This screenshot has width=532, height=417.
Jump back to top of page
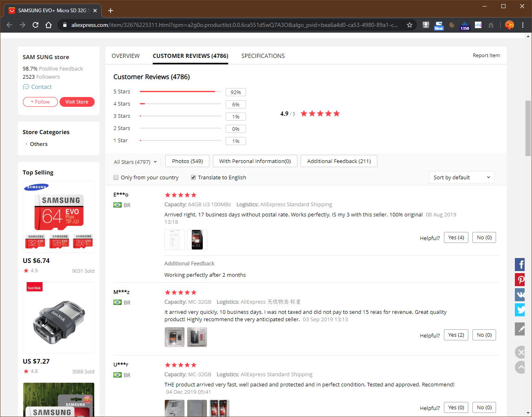coord(520,367)
